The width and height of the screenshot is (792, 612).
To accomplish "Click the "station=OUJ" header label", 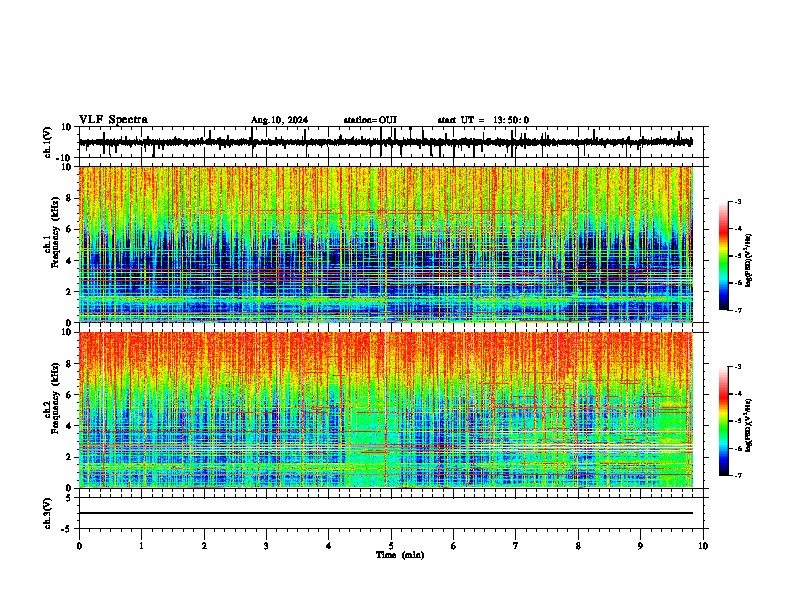I will tap(370, 120).
